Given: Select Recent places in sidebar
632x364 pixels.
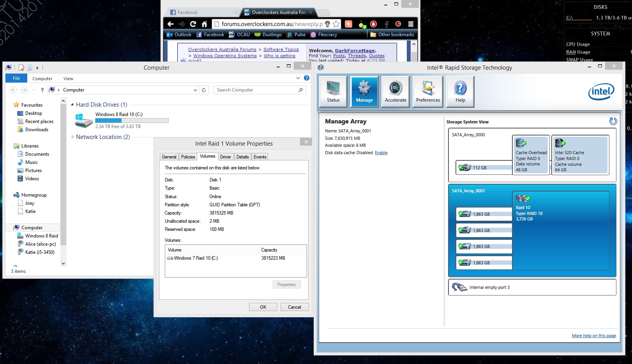Looking at the screenshot, I should coord(39,121).
